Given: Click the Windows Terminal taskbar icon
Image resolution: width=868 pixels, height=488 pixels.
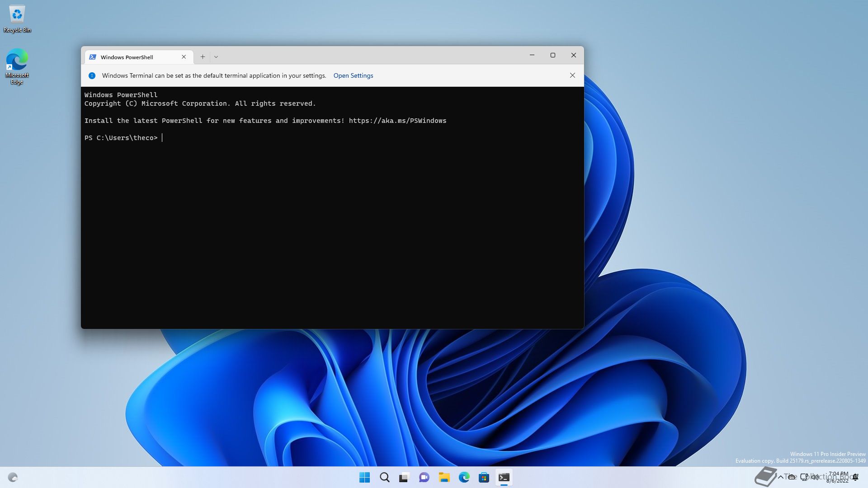Looking at the screenshot, I should [504, 477].
